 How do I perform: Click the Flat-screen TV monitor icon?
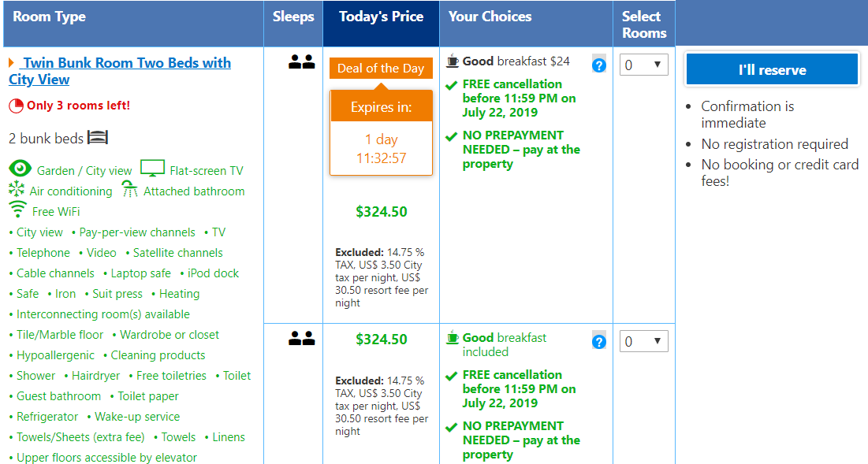152,168
